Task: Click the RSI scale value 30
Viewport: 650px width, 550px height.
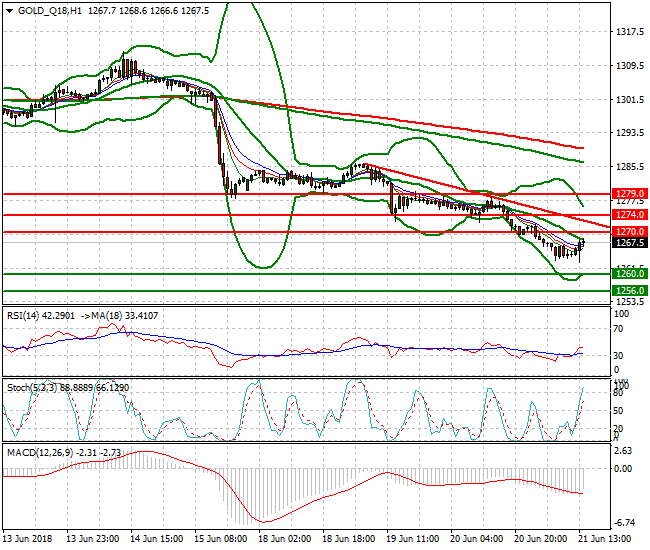Action: click(618, 355)
